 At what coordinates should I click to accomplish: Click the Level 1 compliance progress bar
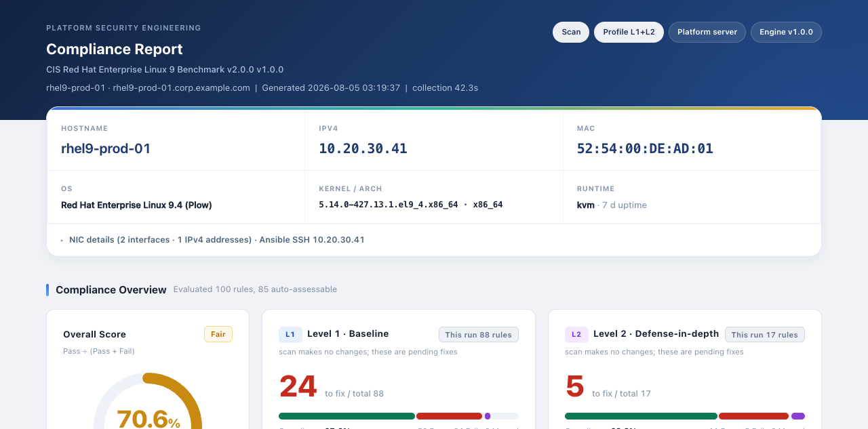399,416
